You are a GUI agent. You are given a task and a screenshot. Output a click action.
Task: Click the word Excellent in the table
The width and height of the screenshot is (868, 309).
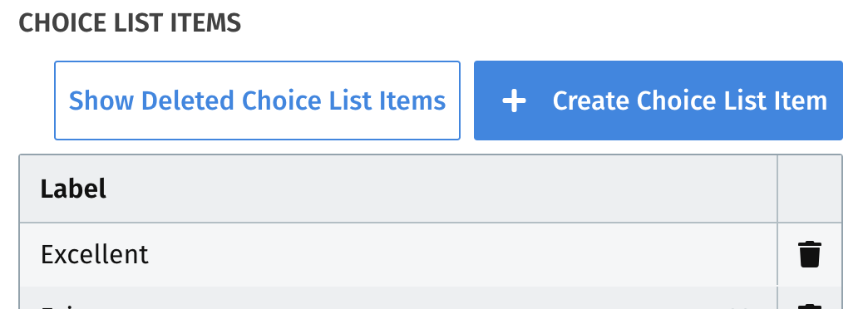[95, 254]
